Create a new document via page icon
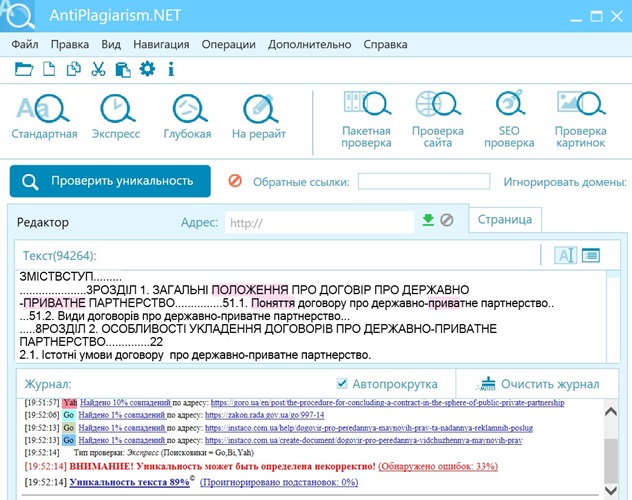The width and height of the screenshot is (632, 500). (49, 69)
